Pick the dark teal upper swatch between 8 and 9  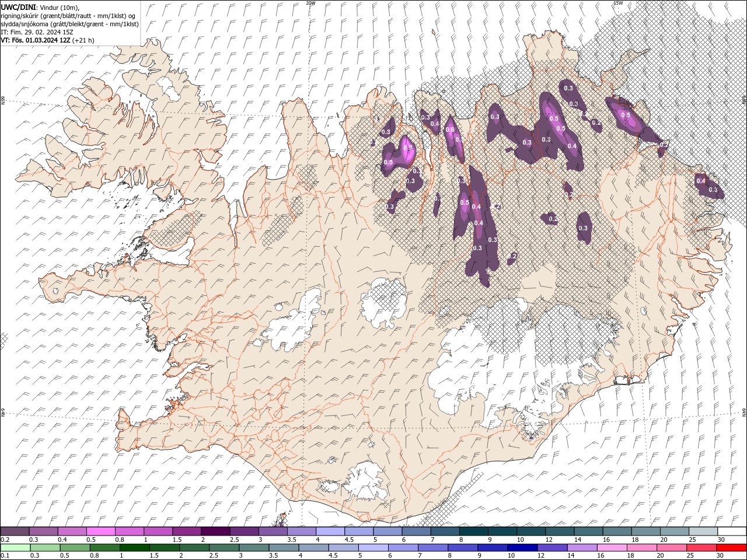click(474, 531)
